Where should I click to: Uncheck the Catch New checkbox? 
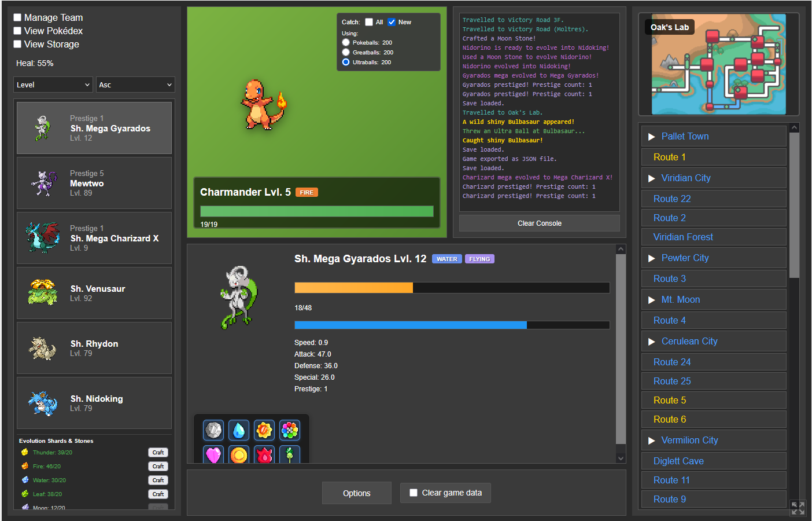[392, 22]
